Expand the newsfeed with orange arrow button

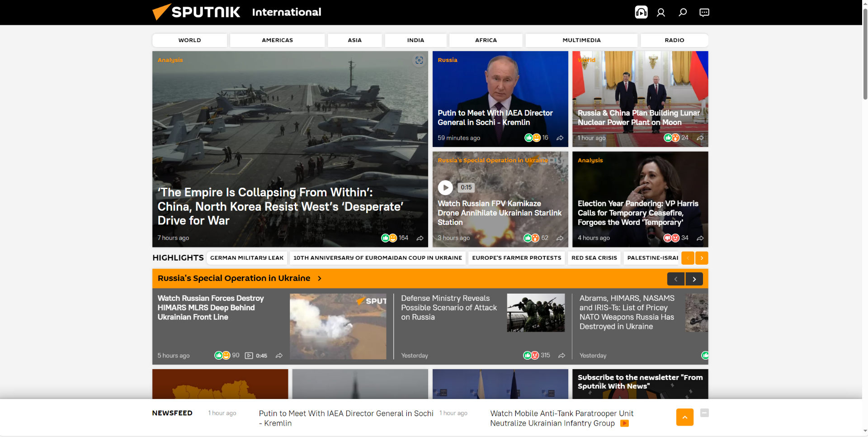[x=684, y=417]
